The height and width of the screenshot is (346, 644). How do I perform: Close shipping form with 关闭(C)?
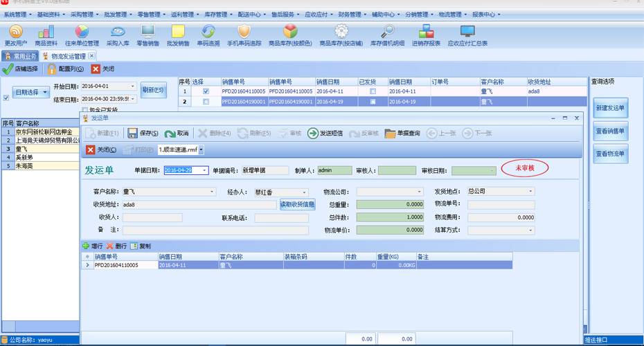[101, 149]
